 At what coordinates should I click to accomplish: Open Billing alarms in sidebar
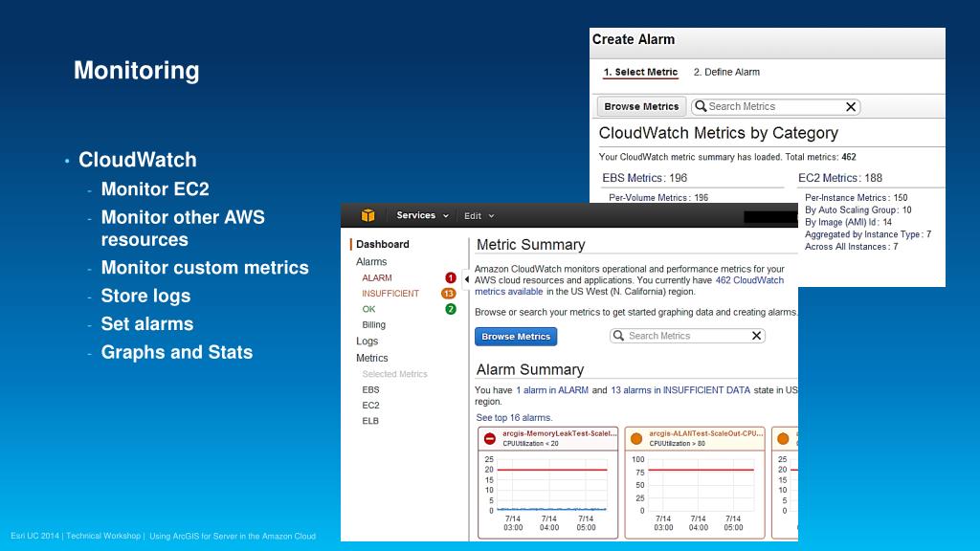374,325
